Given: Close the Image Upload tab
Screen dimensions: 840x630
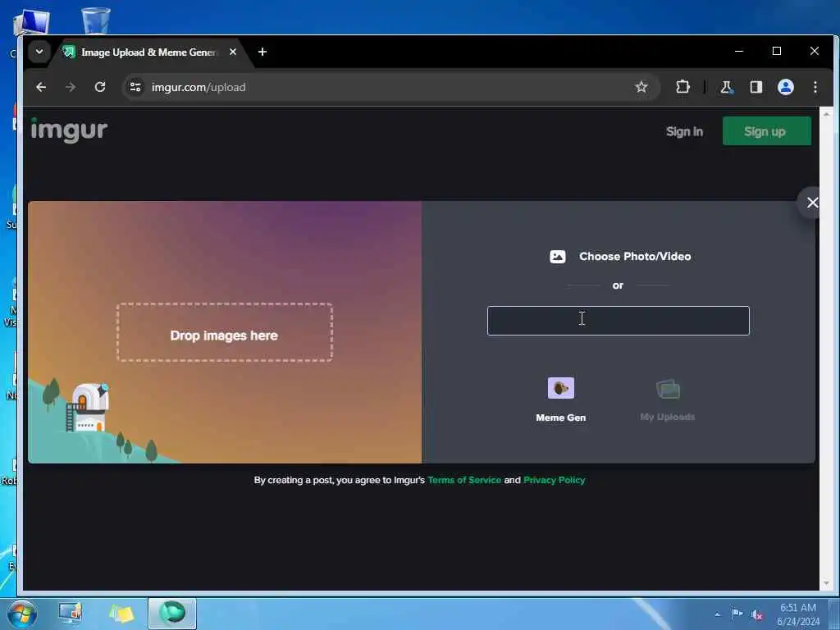Looking at the screenshot, I should pos(233,52).
